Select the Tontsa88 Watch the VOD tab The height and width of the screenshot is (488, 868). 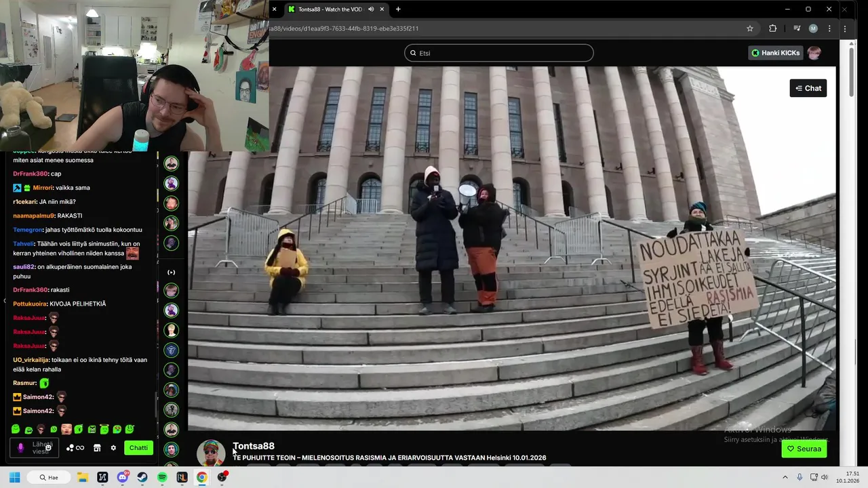pyautogui.click(x=330, y=9)
